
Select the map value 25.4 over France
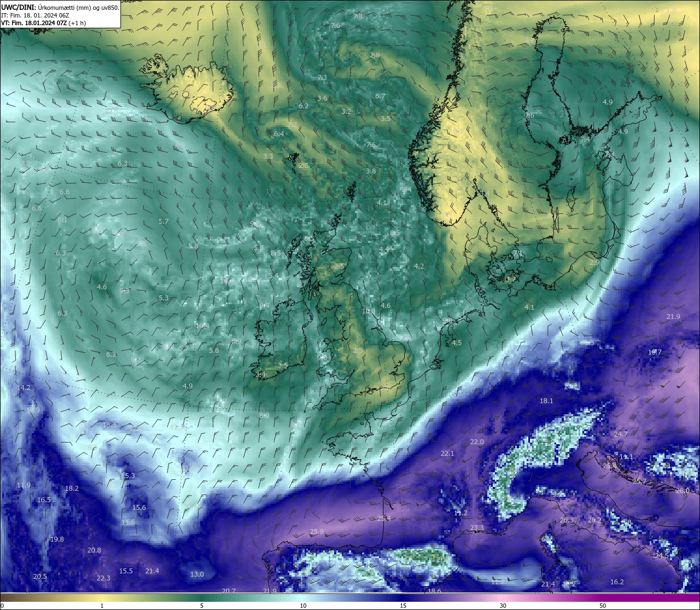point(384,518)
